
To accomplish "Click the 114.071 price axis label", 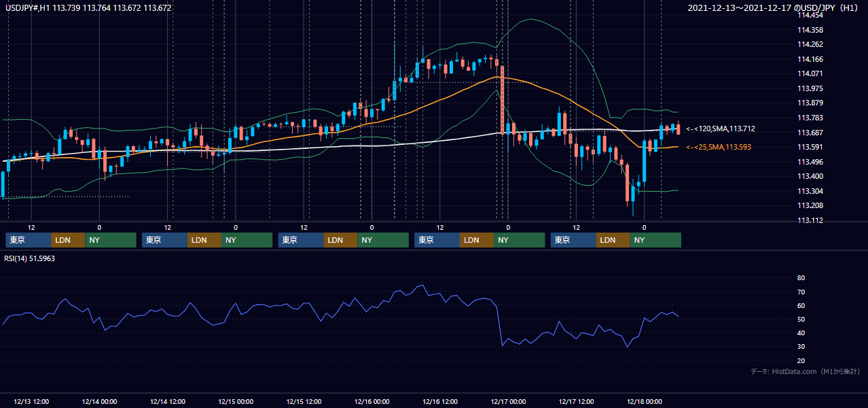I will 810,73.
